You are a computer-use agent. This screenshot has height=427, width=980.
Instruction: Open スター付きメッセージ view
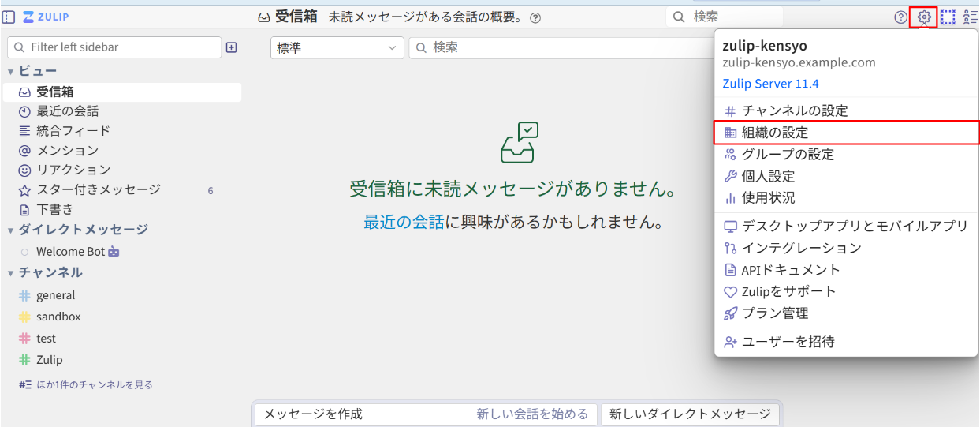click(98, 189)
